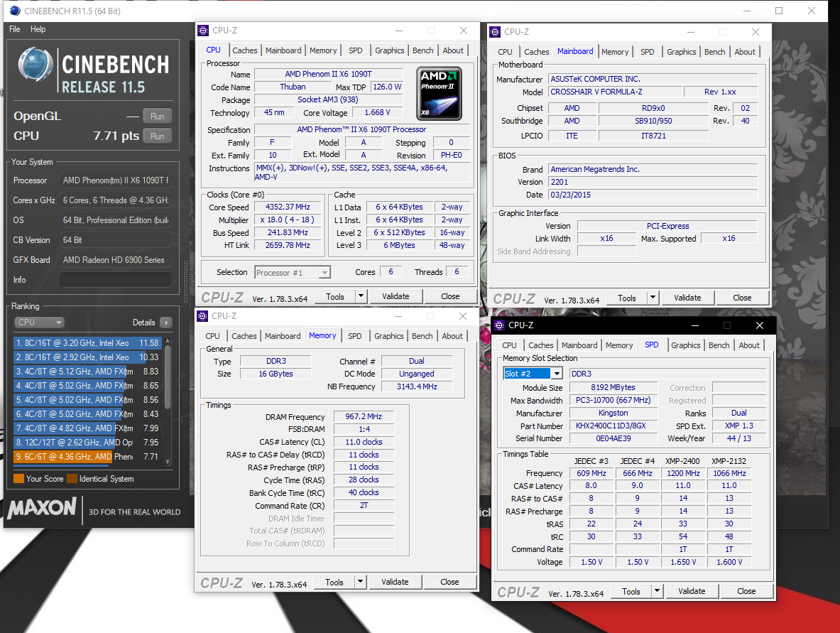Switch to CPU tab in Mainboard window
This screenshot has width=840, height=633.
(505, 52)
